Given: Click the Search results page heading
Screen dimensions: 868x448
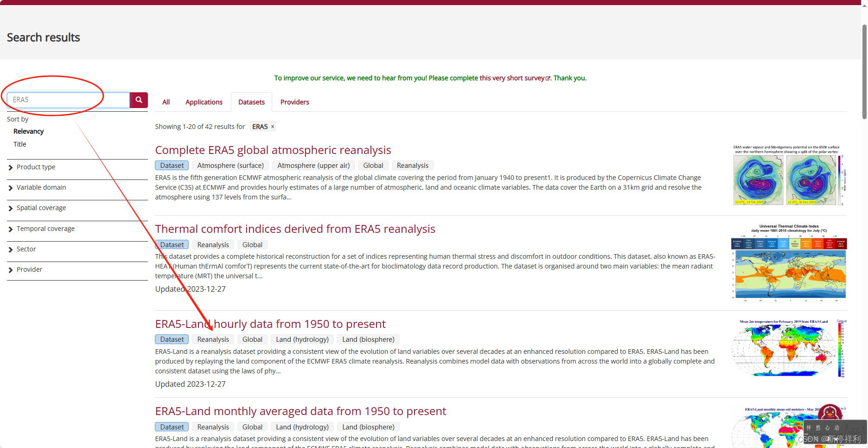Looking at the screenshot, I should 44,38.
